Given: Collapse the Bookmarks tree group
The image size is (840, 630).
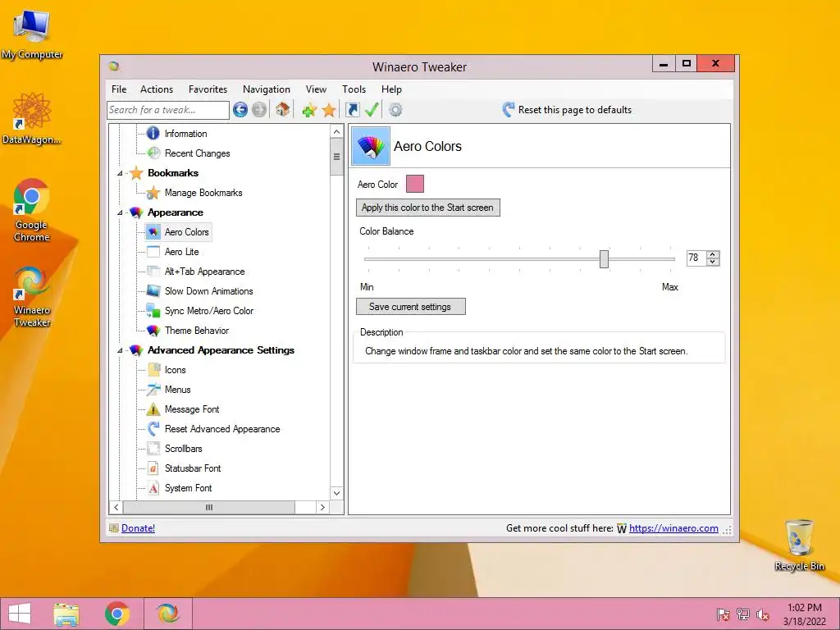Looking at the screenshot, I should coord(120,173).
